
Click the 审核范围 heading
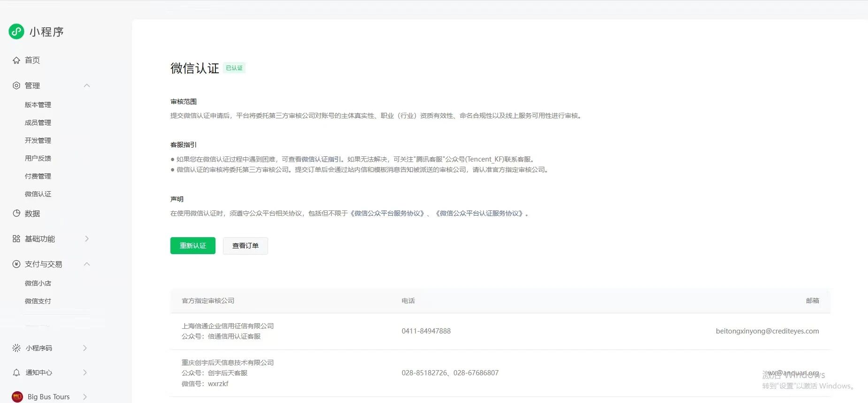point(184,101)
